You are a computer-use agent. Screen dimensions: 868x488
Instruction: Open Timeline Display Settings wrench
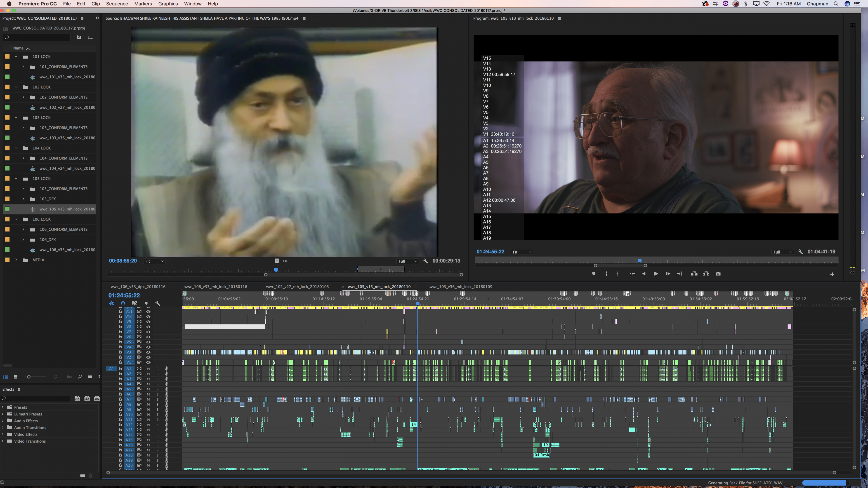(157, 303)
